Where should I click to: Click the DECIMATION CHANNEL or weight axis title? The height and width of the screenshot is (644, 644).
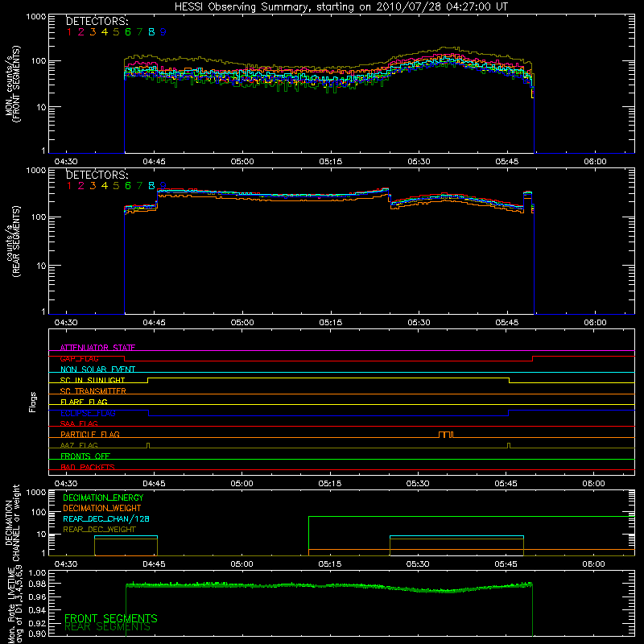point(12,522)
